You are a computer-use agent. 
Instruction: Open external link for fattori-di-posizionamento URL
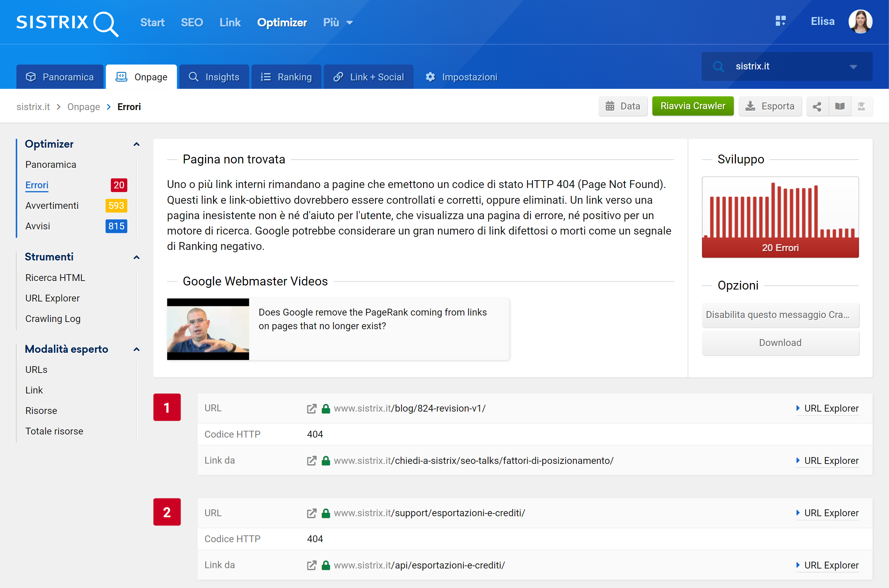tap(311, 460)
